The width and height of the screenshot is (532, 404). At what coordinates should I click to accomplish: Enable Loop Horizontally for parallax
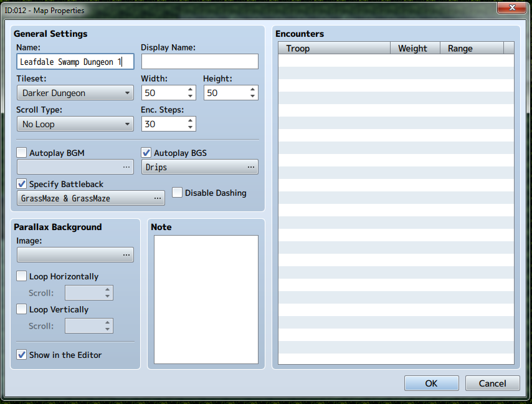(22, 276)
